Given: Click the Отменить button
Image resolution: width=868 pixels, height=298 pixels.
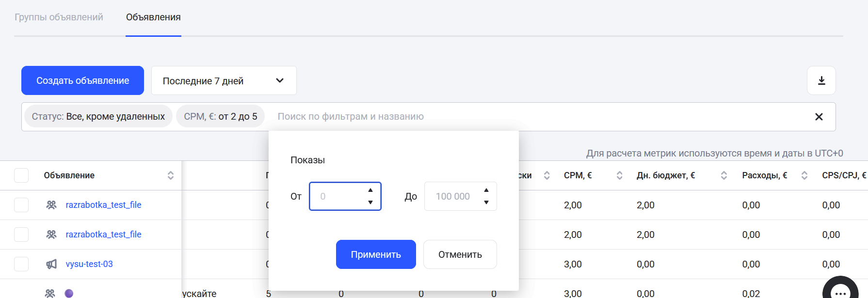Looking at the screenshot, I should [460, 254].
